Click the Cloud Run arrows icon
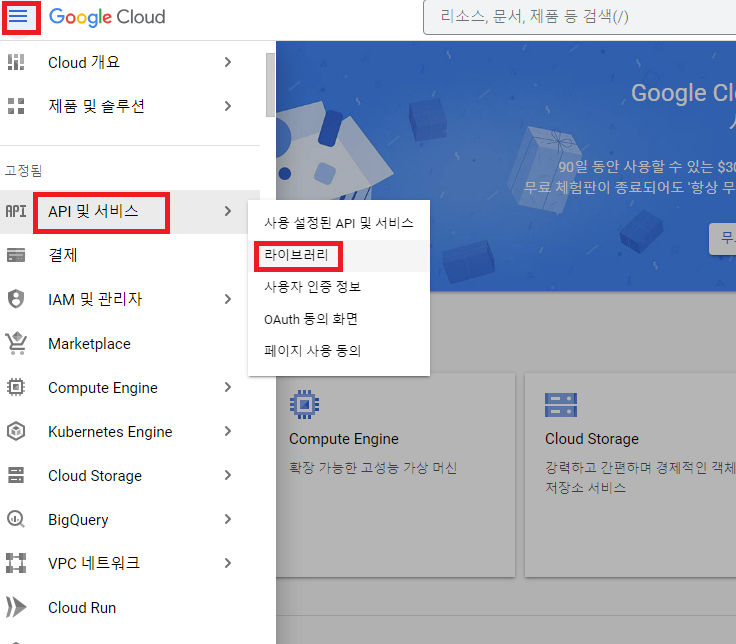 pos(16,607)
